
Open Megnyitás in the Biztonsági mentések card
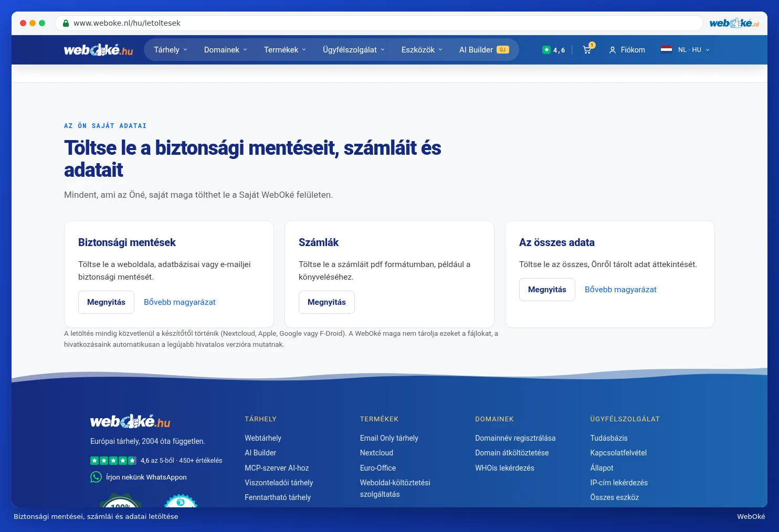106,302
